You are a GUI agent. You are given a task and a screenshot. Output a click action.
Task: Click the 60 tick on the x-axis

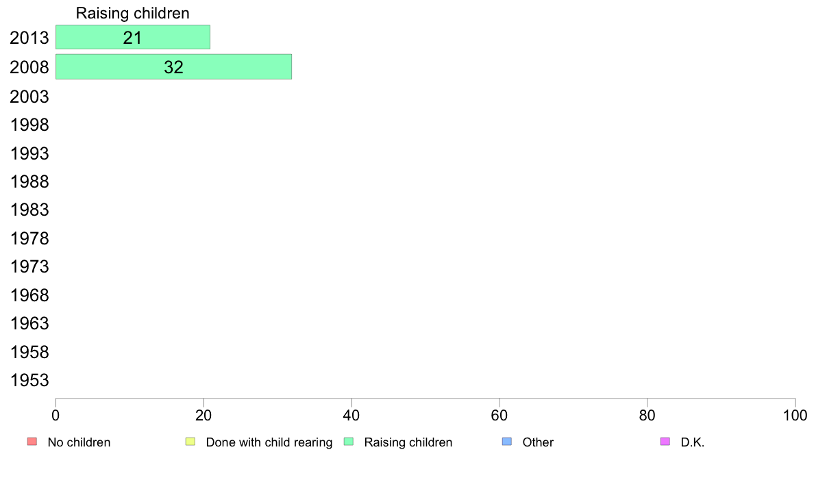500,415
